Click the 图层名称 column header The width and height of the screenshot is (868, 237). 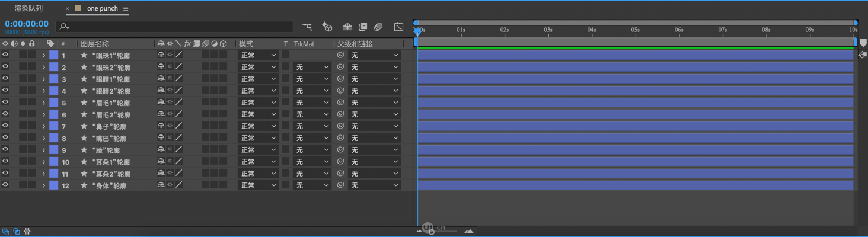(95, 44)
